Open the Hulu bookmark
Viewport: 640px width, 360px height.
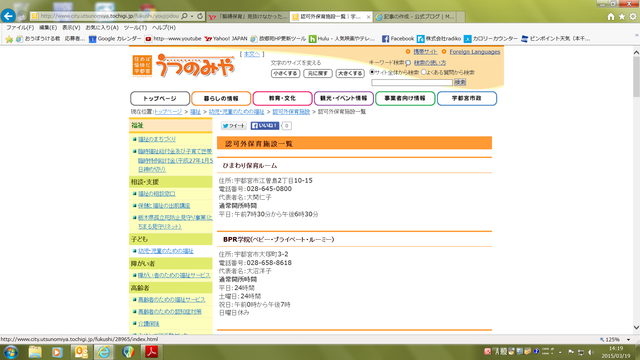click(342, 39)
